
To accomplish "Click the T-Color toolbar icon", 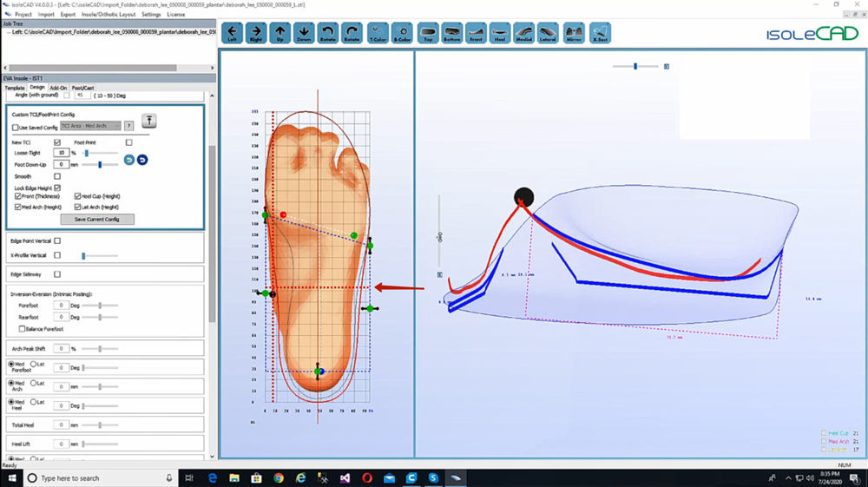I will point(378,34).
